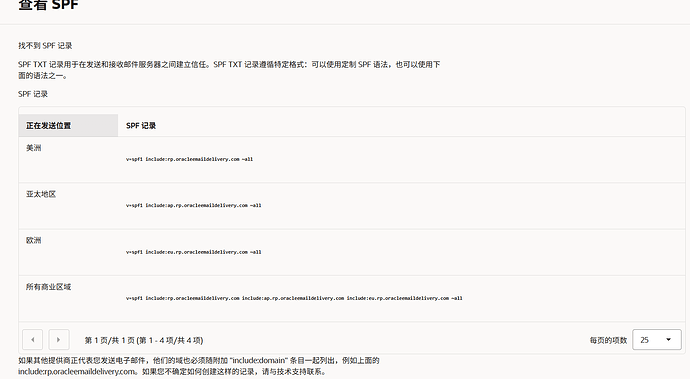Select the 所有商业区域 row label
The image size is (690, 379).
tap(48, 287)
